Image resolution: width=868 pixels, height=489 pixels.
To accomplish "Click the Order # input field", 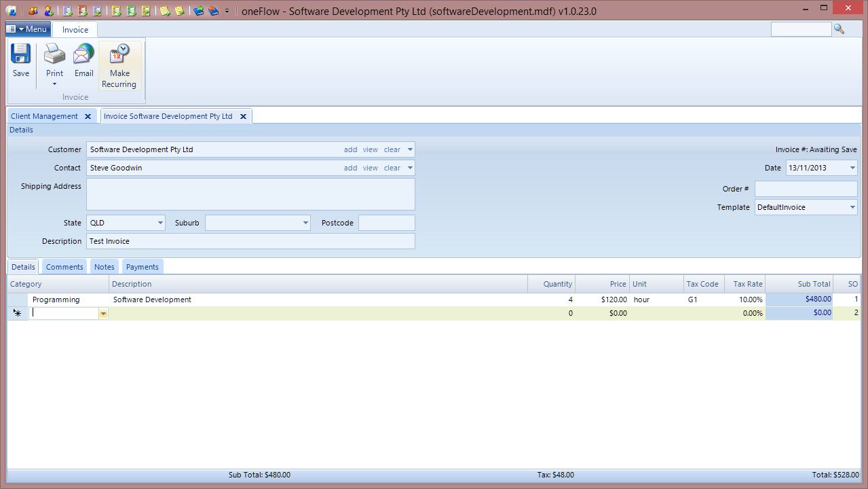I will [x=806, y=189].
